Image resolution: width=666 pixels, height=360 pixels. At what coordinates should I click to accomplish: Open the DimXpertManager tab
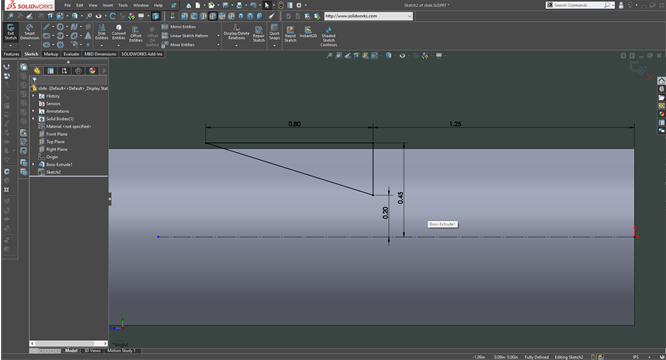(78, 70)
